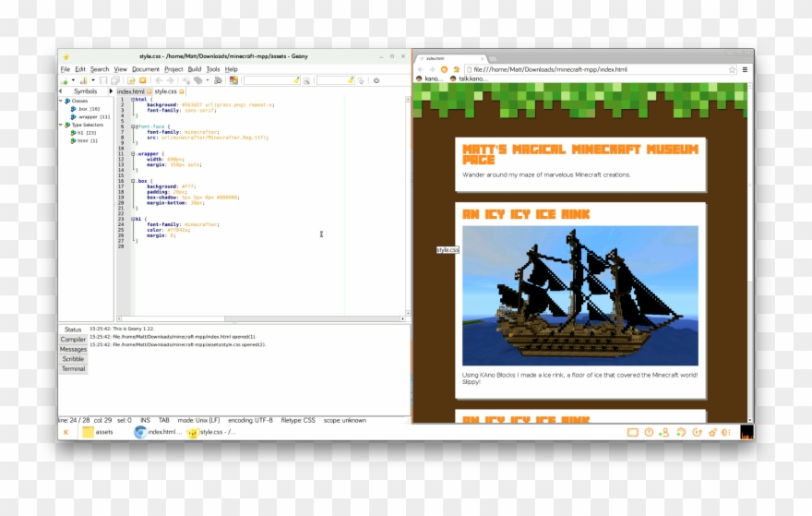
Task: Click the Navigate back arrow in Geany toolbar
Action: (159, 81)
